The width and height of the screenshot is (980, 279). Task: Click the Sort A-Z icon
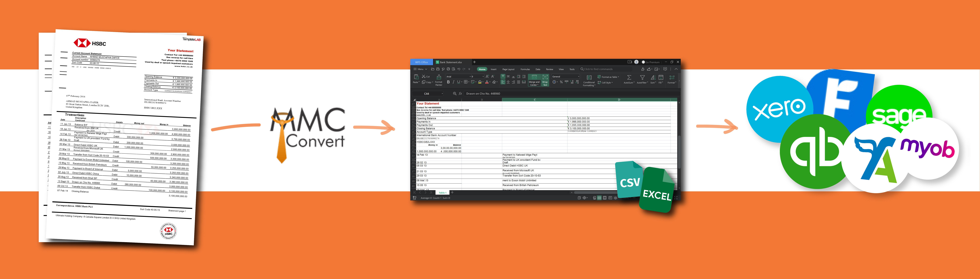coord(653,77)
